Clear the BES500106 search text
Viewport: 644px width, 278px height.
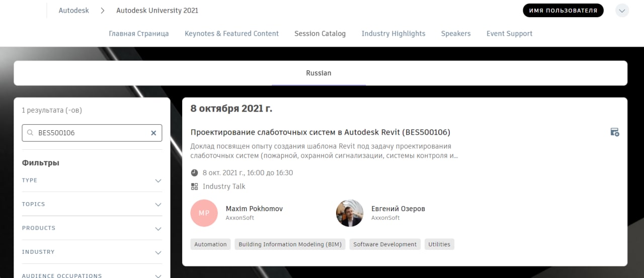click(153, 133)
